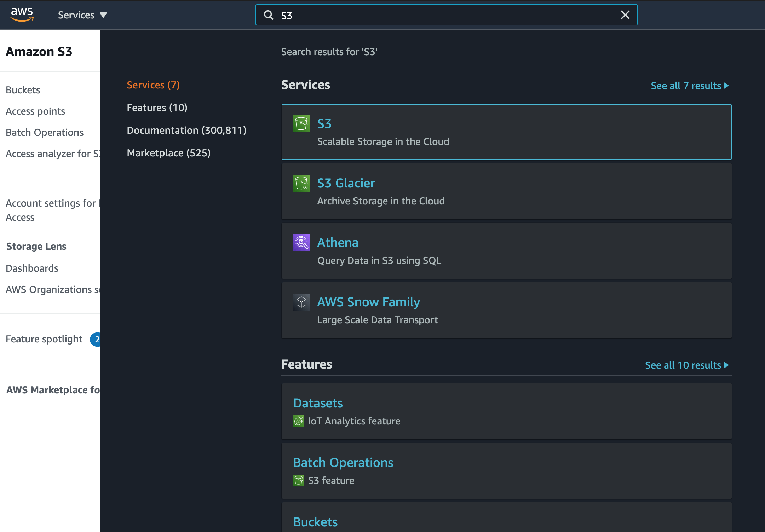Click the AWS Snow Family cube icon
The image size is (765, 532).
click(301, 302)
